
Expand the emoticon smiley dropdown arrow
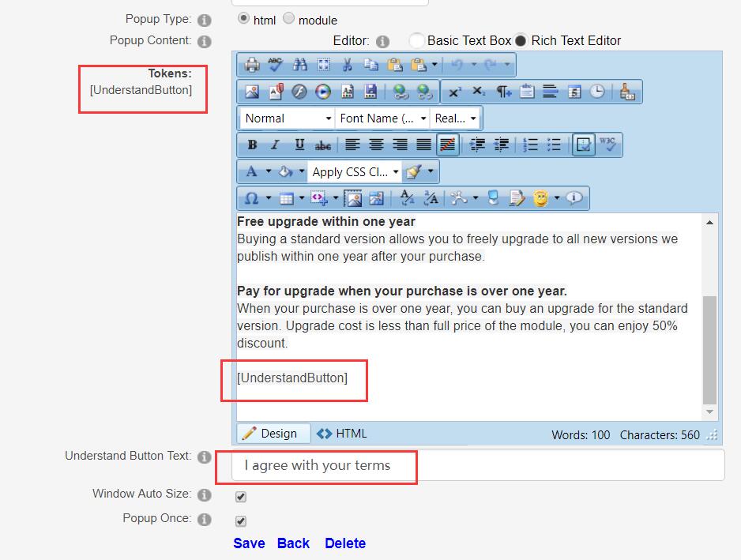(x=557, y=197)
